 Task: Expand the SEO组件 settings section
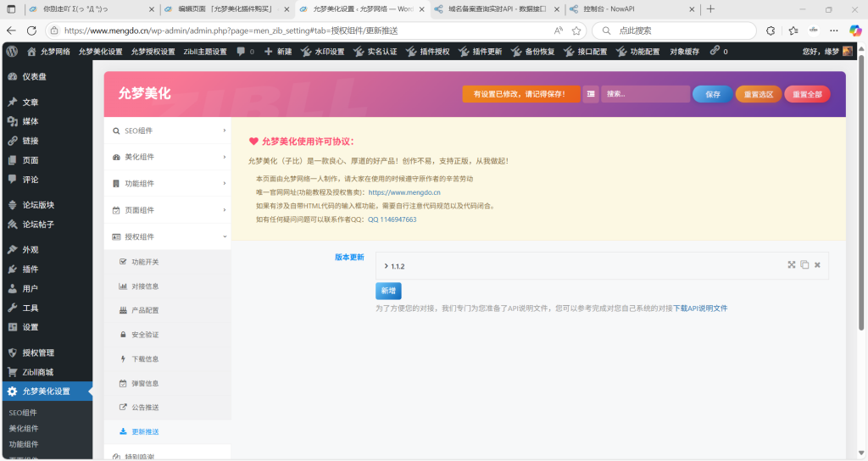(x=167, y=131)
